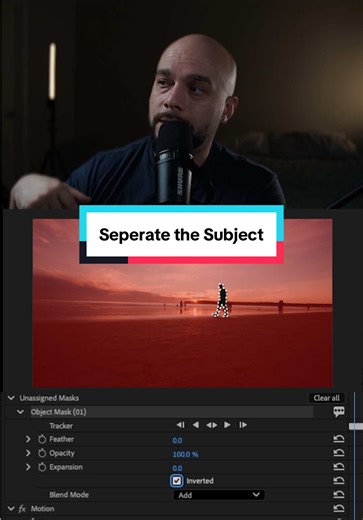Click the Opacity property label
Viewport: 363px width, 520px height.
(x=62, y=453)
